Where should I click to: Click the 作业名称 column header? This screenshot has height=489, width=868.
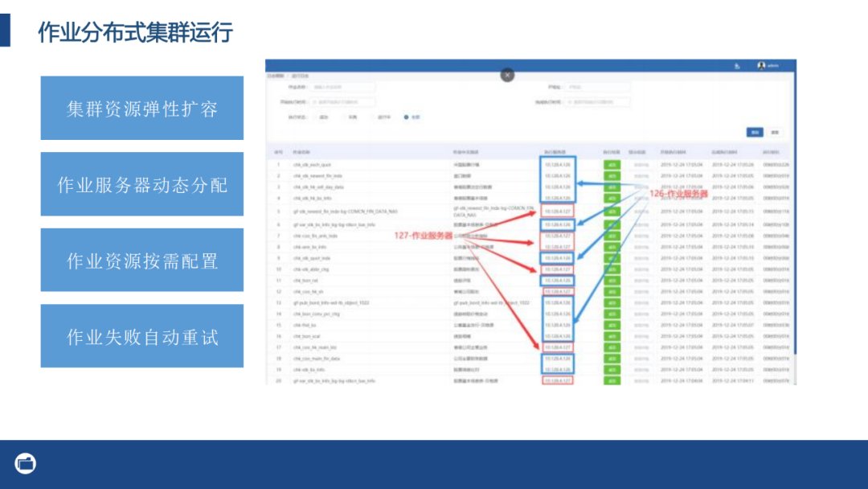pos(301,152)
